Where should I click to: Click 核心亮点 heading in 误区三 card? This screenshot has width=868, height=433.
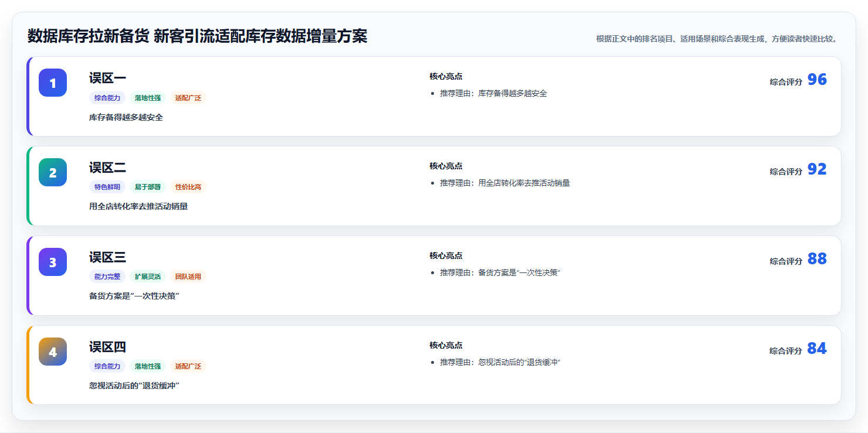pos(446,255)
